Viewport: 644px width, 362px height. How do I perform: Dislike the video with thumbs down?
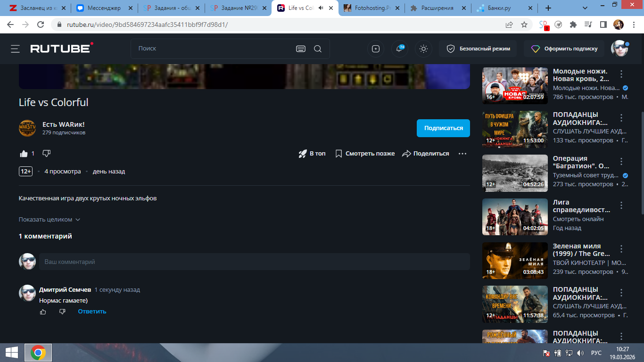coord(46,154)
